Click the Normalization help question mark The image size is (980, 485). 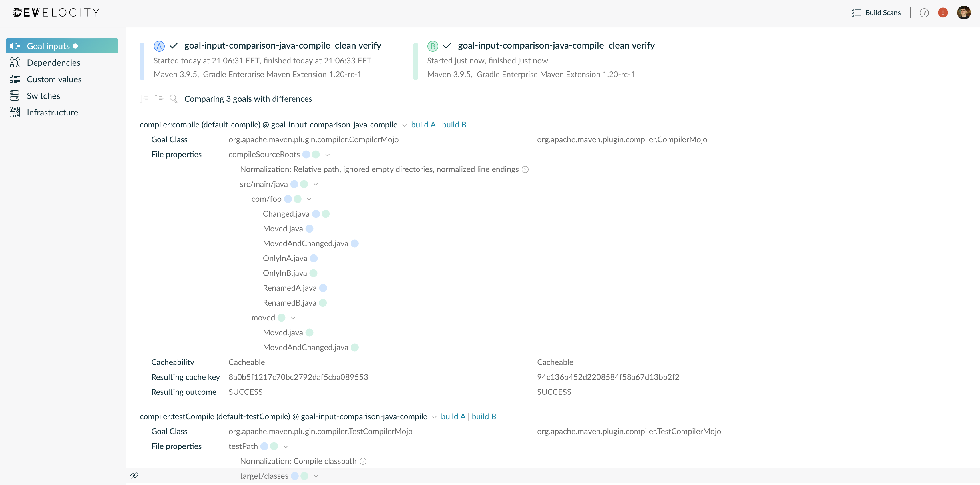pos(525,169)
